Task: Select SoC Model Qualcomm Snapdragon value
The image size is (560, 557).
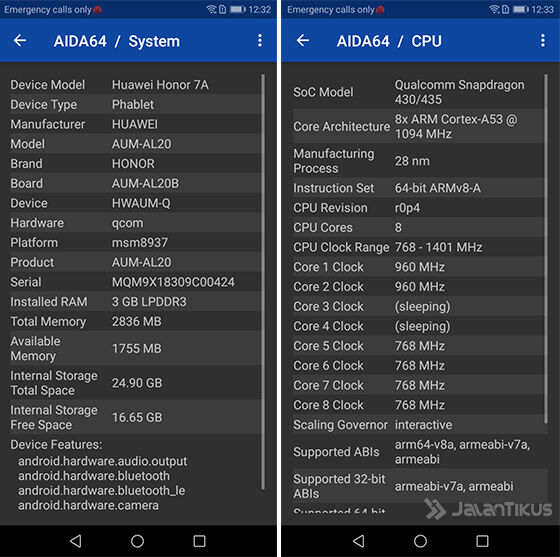Action: tap(460, 92)
